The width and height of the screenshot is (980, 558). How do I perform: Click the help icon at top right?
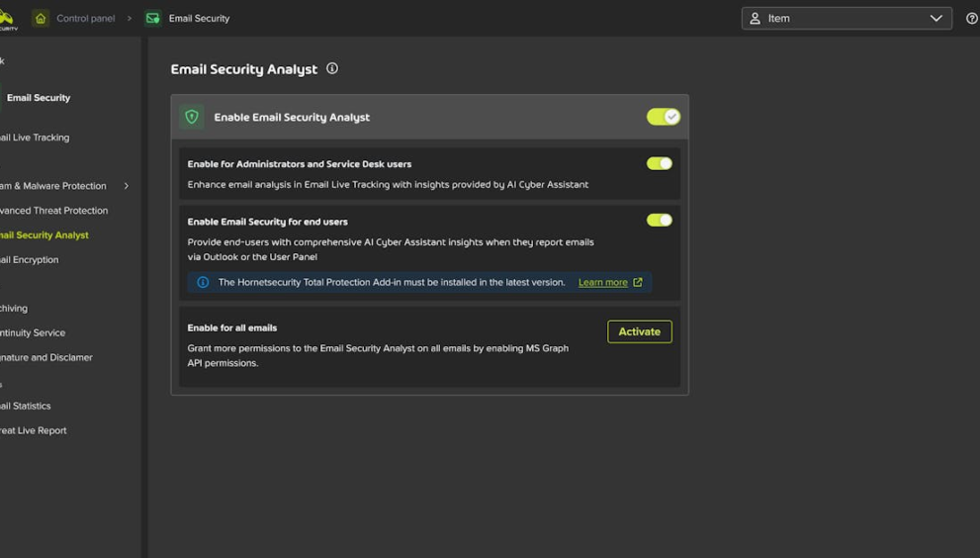[972, 18]
